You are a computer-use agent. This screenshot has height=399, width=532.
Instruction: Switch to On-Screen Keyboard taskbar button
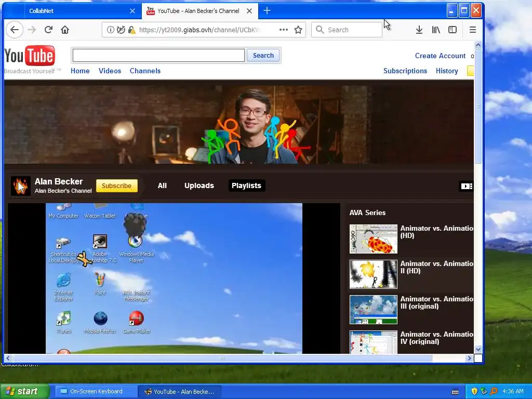[96, 392]
